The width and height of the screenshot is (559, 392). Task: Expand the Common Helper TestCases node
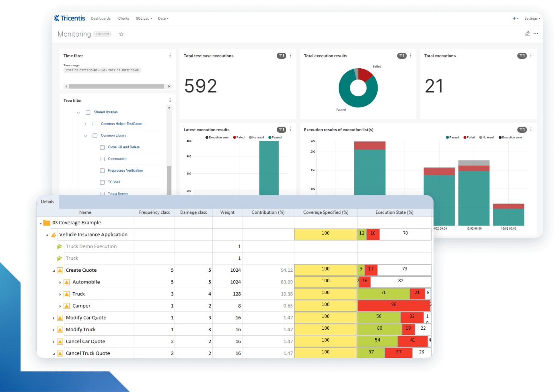point(85,124)
